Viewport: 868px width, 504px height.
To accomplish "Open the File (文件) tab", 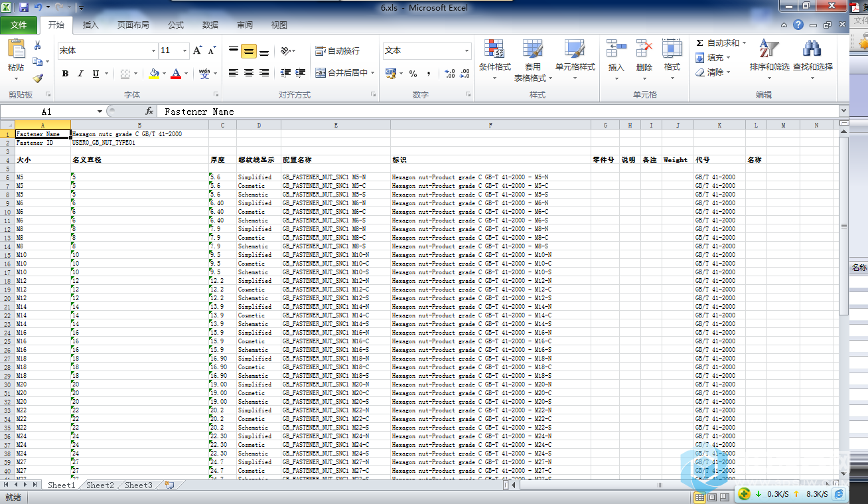I will (x=19, y=25).
